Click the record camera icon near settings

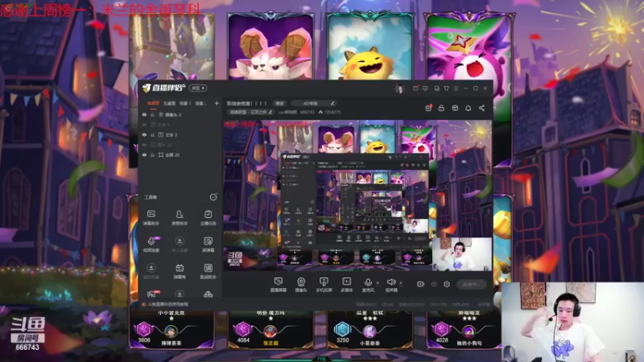tap(420, 284)
